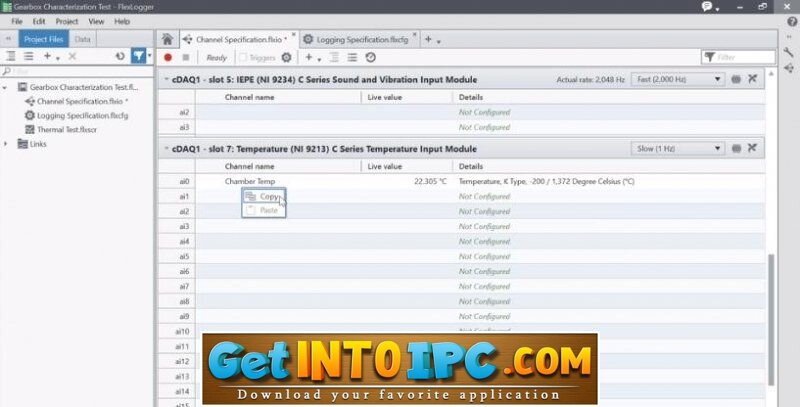The height and width of the screenshot is (407, 800).
Task: Switch to Channel Specification.flxio tab
Action: 241,39
